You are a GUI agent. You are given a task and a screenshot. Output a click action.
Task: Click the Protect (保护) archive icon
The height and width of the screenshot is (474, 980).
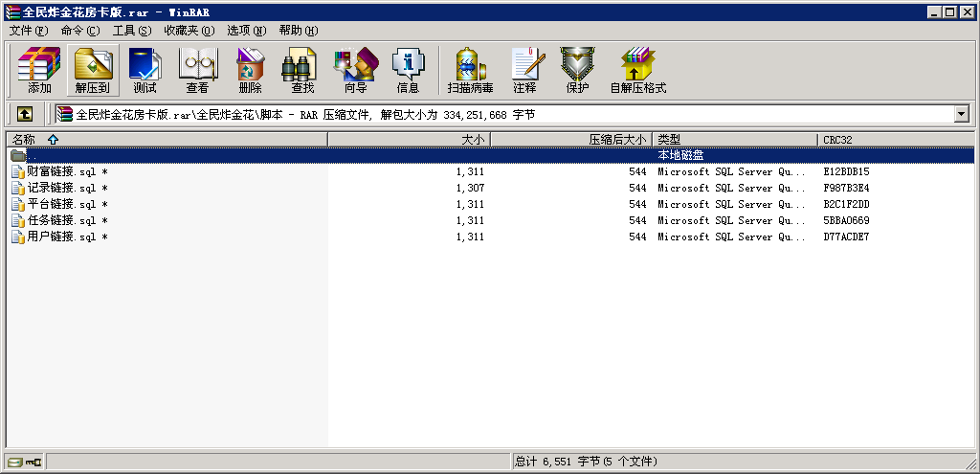click(x=577, y=70)
